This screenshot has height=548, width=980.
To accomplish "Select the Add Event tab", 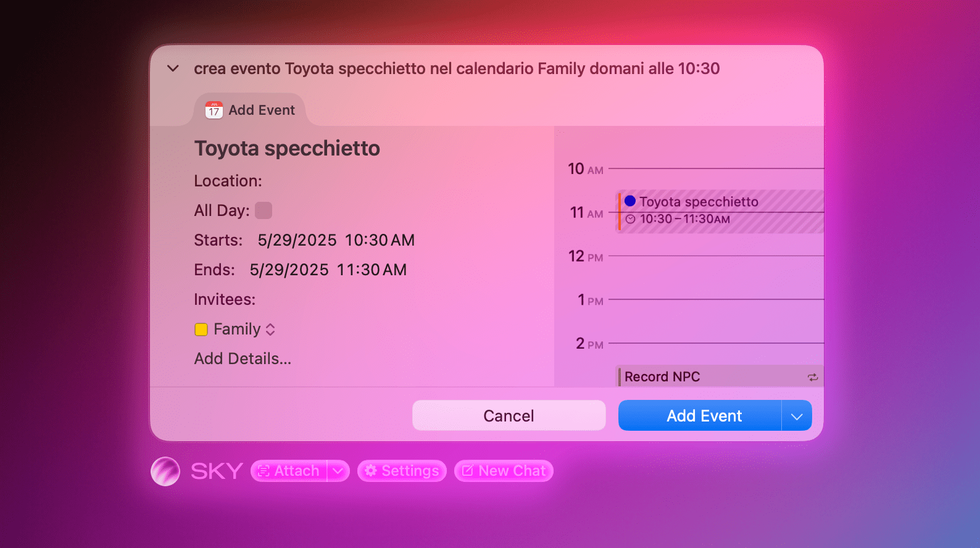I will [250, 110].
